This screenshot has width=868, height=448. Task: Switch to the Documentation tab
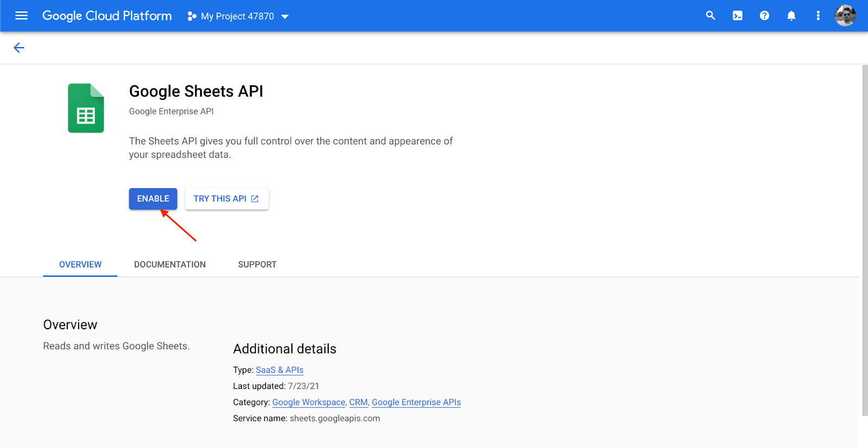point(170,265)
